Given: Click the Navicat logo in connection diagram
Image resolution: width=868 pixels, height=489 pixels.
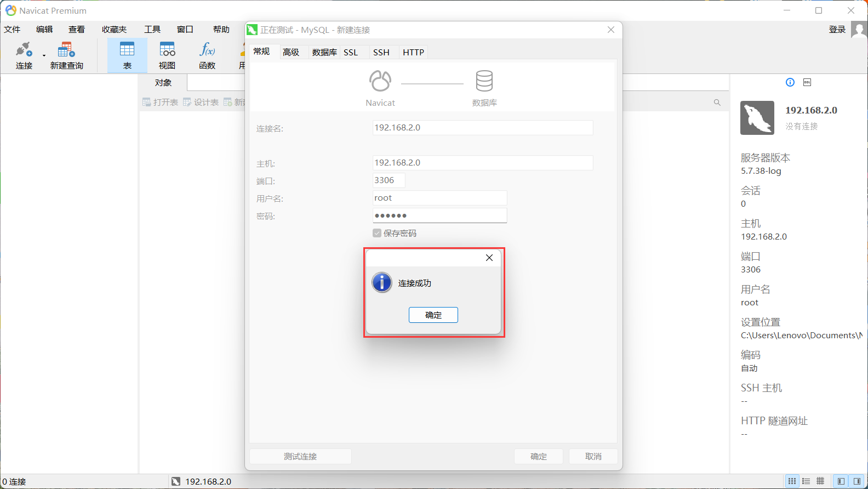Looking at the screenshot, I should click(380, 81).
